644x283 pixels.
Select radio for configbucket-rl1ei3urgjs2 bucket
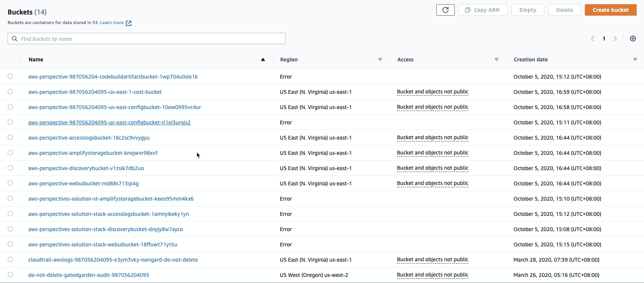[10, 122]
